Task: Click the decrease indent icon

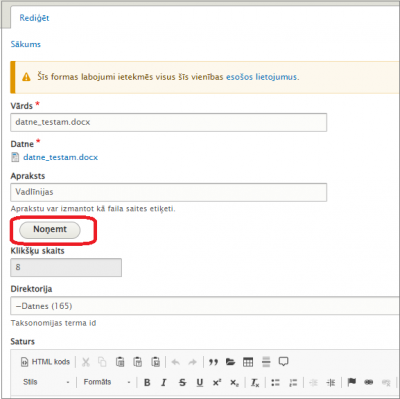Action: tap(313, 383)
